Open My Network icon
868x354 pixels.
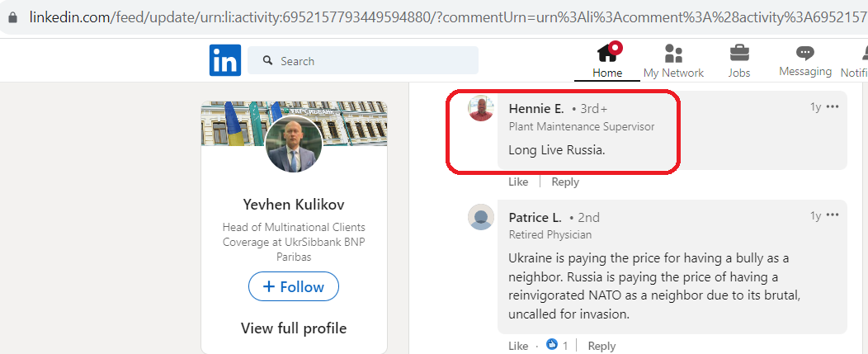(x=673, y=54)
